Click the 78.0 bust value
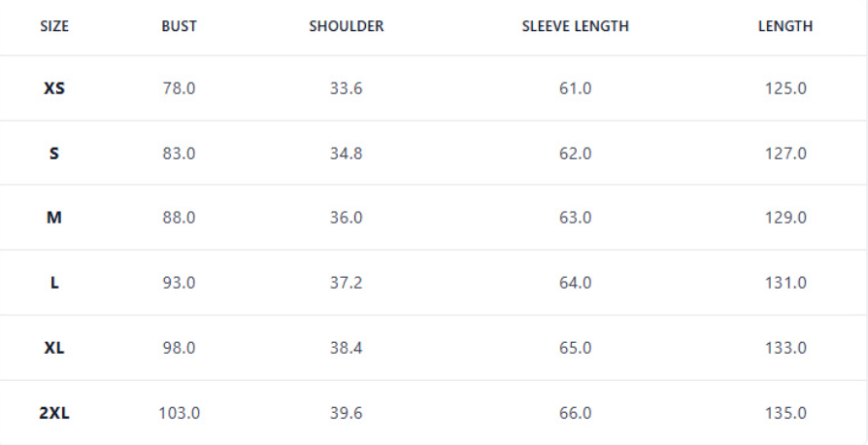The image size is (868, 445). click(179, 88)
